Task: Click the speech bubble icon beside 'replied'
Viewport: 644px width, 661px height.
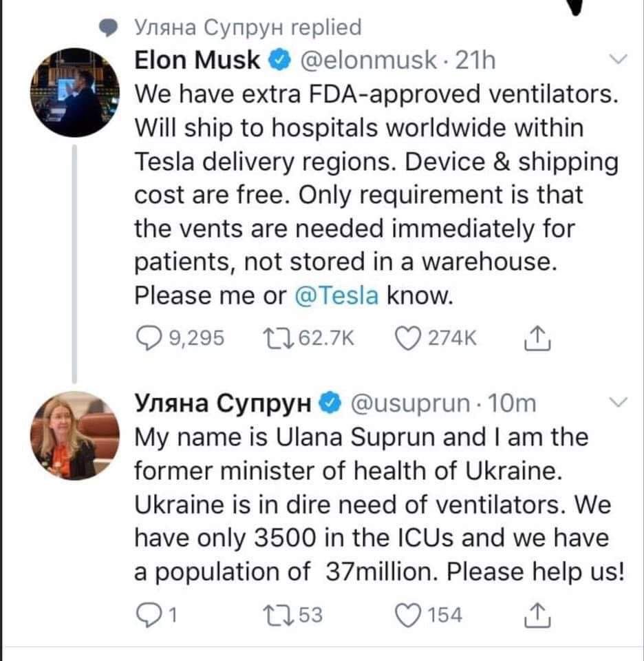Action: pos(110,27)
